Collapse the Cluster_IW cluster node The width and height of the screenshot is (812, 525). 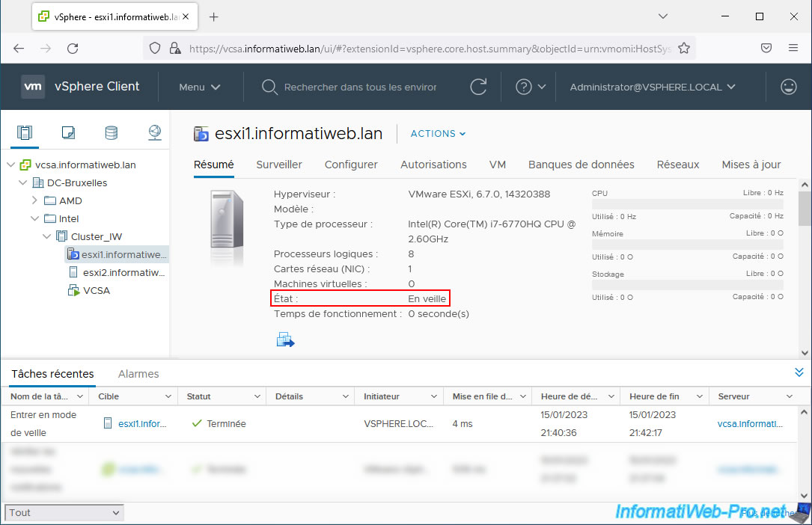click(46, 236)
